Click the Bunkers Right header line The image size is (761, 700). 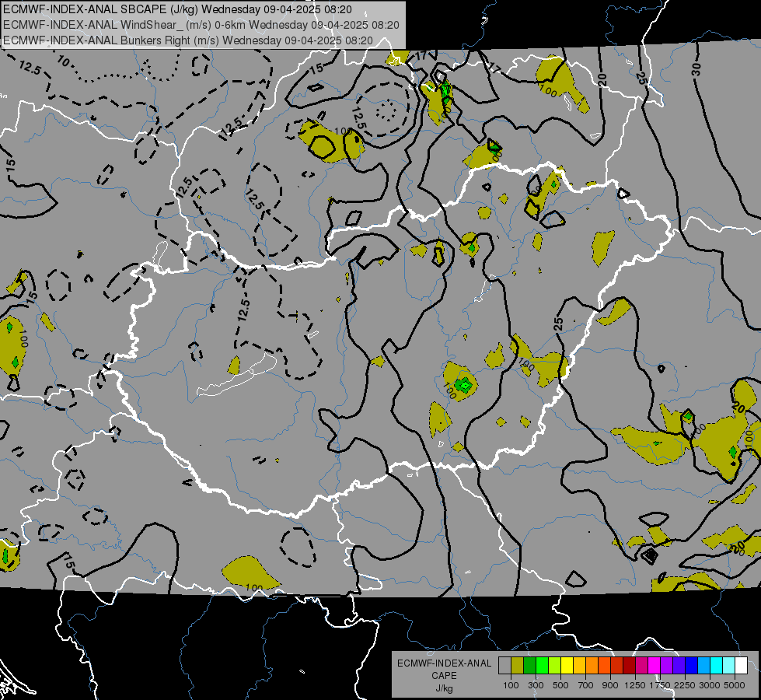click(188, 40)
